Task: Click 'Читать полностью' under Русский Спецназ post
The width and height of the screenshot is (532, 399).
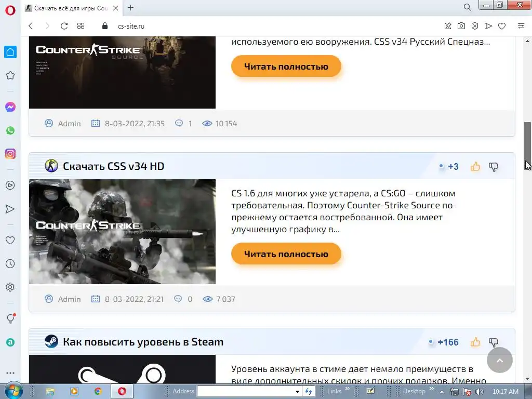Action: click(x=286, y=66)
